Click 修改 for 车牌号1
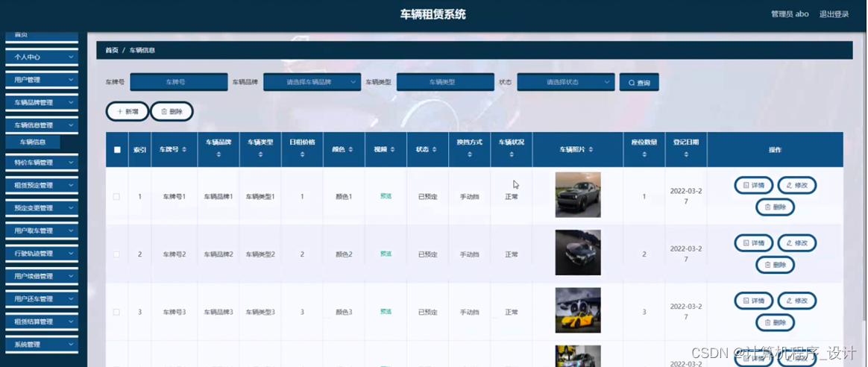This screenshot has height=367, width=868. point(797,186)
